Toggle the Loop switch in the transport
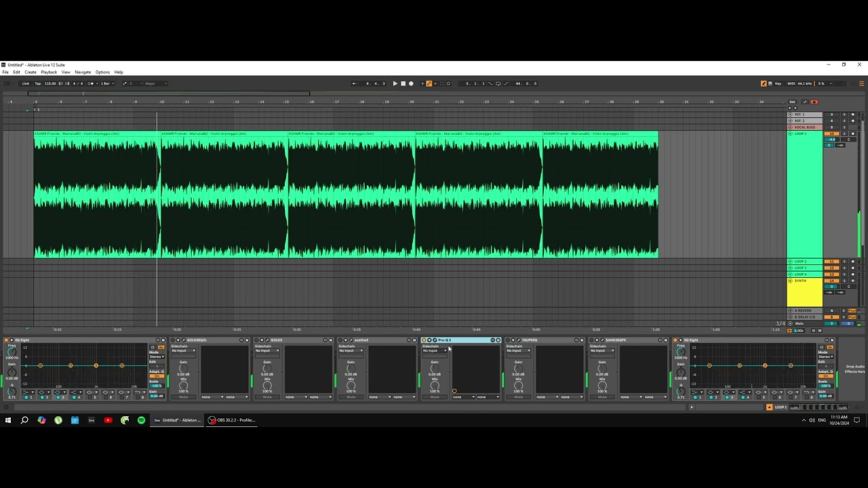868x488 pixels. (498, 83)
